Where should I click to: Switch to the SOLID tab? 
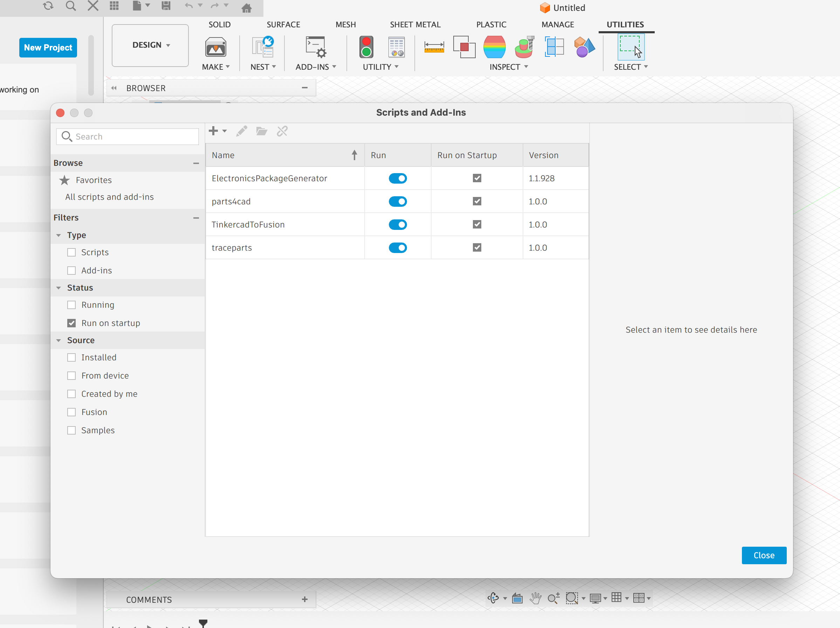220,25
